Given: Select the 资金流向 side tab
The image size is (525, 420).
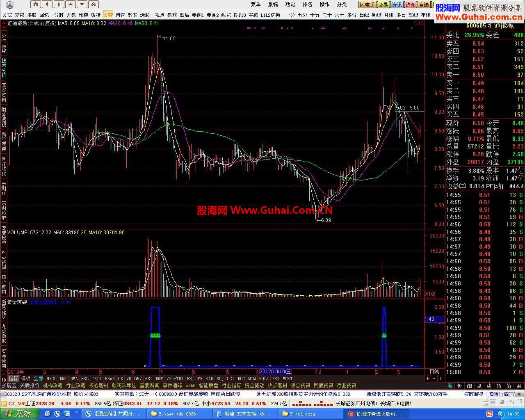Looking at the screenshot, I should [4, 359].
